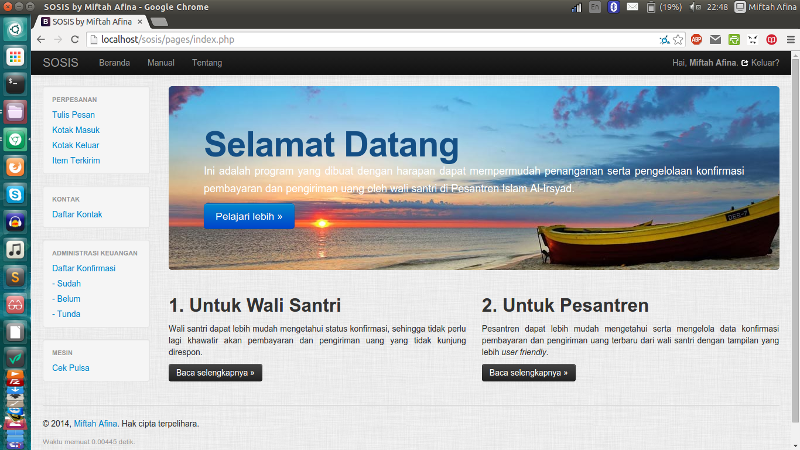
Task: Go back with the browser back arrow
Action: 41,39
